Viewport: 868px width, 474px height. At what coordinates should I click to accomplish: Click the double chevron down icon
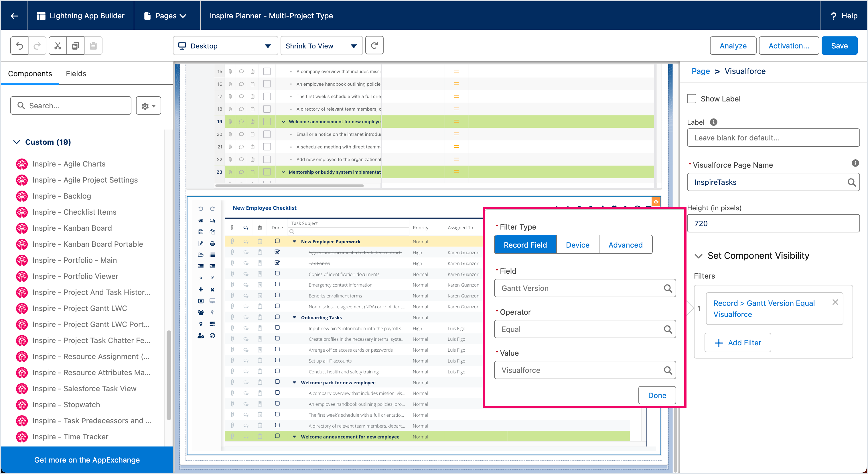point(212,278)
